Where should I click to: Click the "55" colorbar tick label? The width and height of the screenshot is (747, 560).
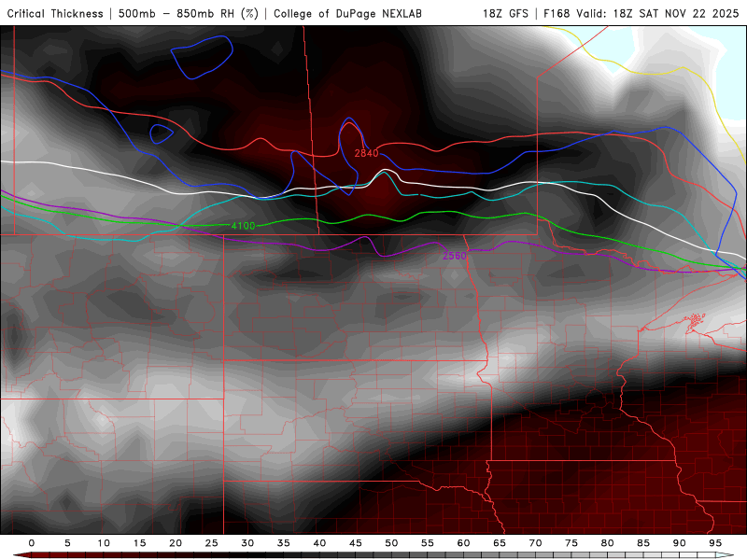(x=428, y=543)
